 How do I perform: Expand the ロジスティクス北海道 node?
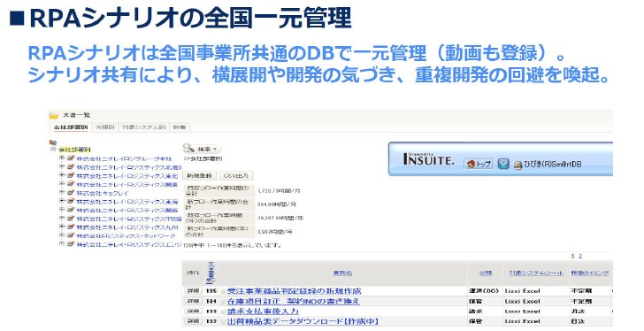pos(62,166)
